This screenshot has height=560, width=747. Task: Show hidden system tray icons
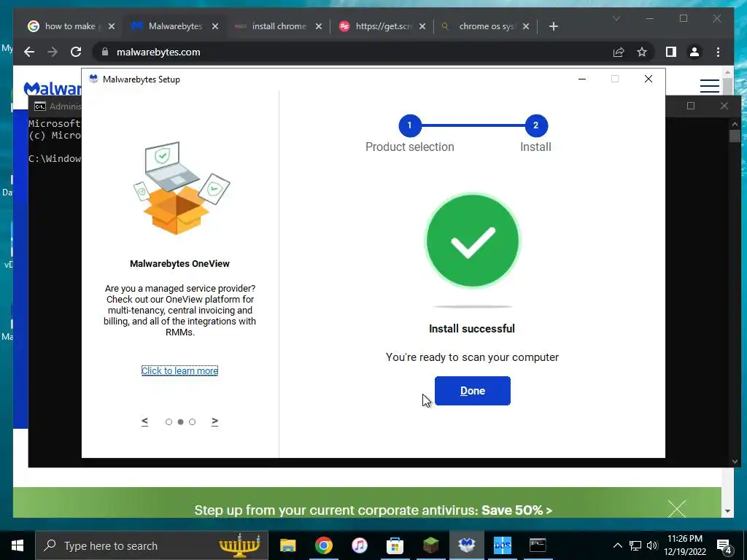pyautogui.click(x=617, y=545)
